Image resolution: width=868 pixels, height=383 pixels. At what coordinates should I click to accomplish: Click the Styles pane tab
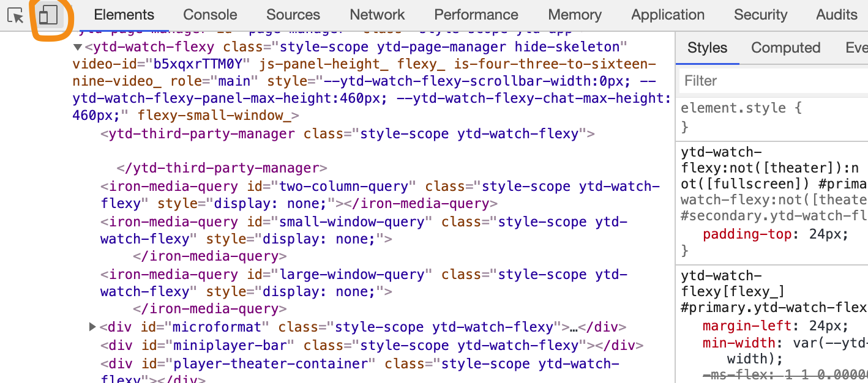tap(707, 48)
